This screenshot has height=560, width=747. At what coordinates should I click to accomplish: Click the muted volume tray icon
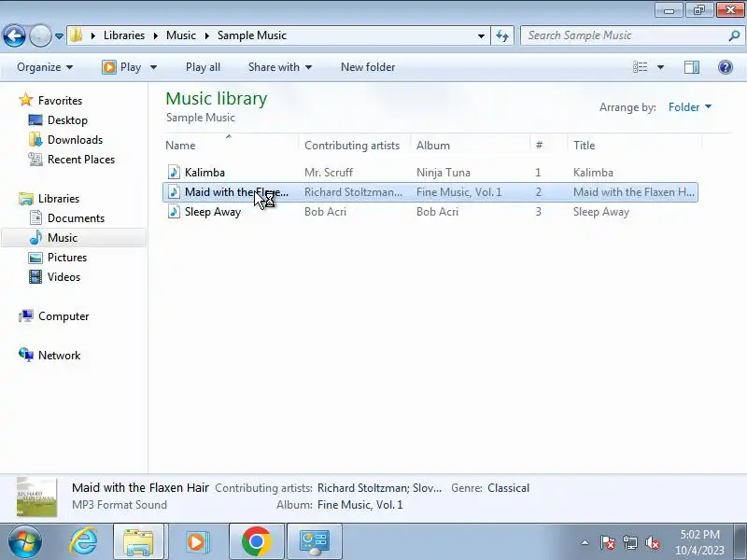click(x=652, y=542)
